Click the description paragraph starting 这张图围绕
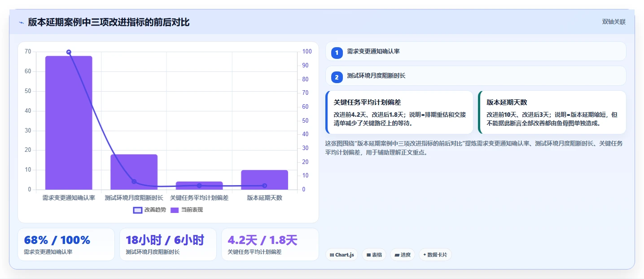 click(x=473, y=148)
